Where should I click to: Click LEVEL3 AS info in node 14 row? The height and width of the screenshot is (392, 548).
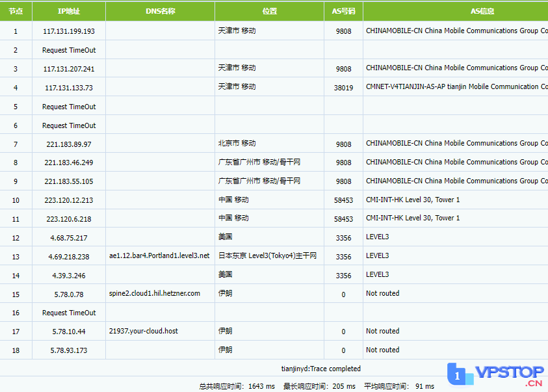pyautogui.click(x=378, y=274)
